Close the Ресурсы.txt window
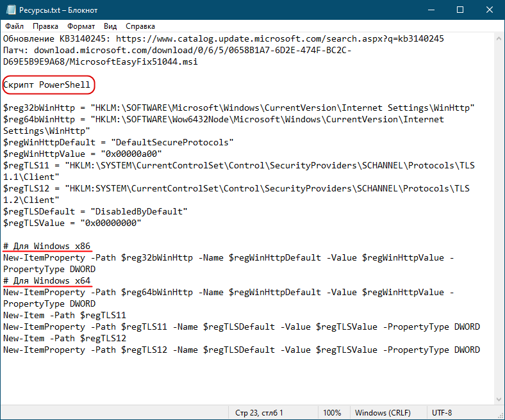The width and height of the screenshot is (505, 420). pos(490,10)
